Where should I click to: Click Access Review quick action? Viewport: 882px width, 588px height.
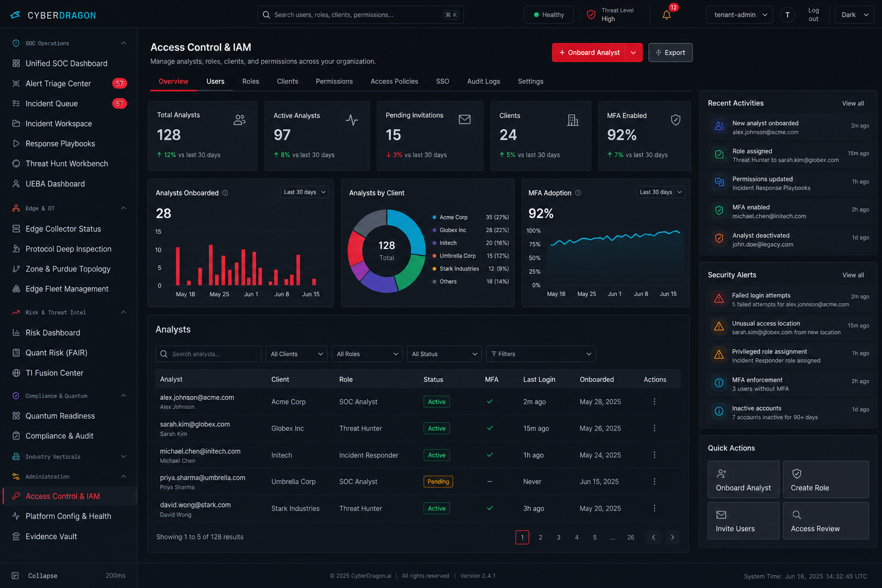(x=825, y=521)
